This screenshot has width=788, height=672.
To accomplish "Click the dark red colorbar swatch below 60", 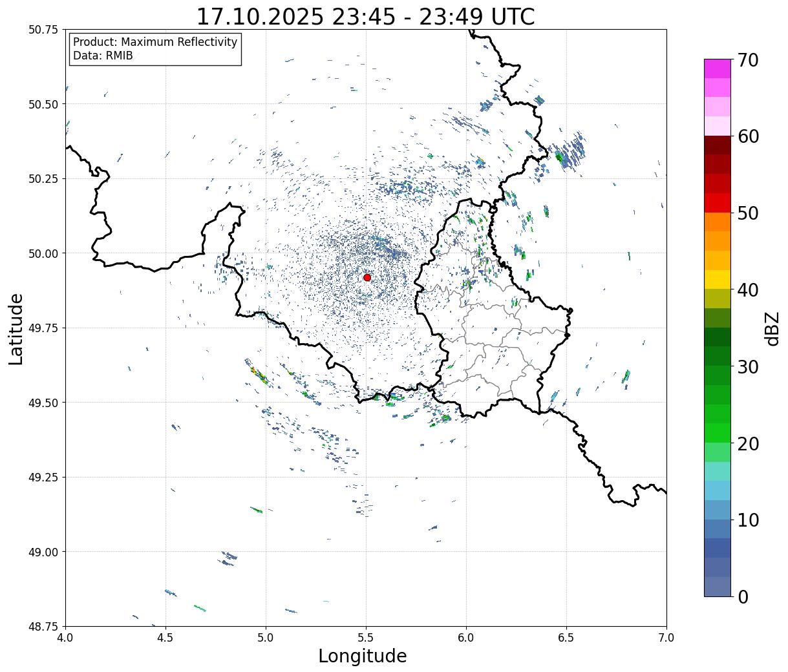I will click(718, 145).
